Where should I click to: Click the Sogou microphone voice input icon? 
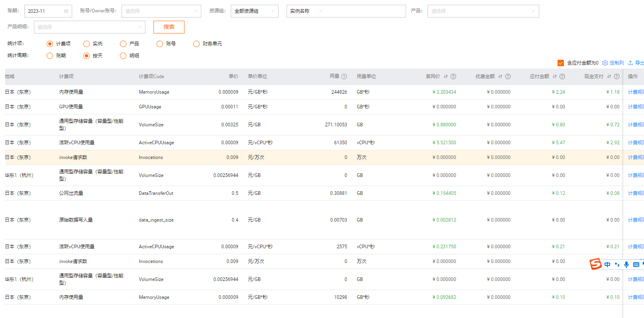point(626,264)
